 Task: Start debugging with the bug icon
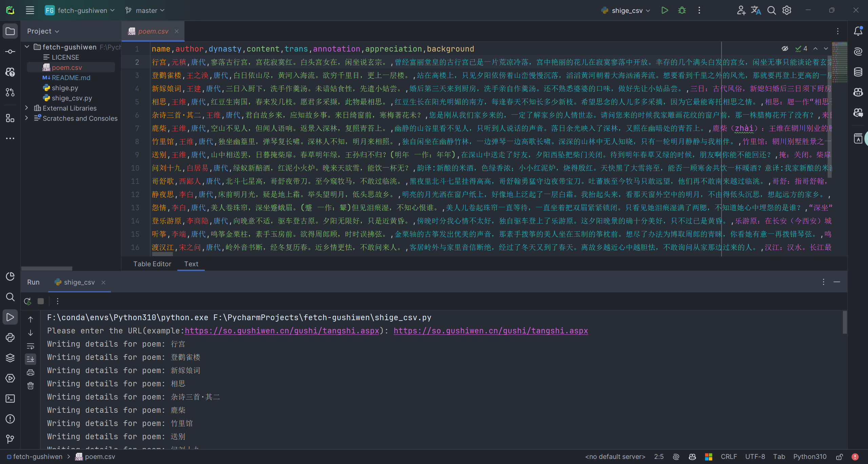(682, 11)
